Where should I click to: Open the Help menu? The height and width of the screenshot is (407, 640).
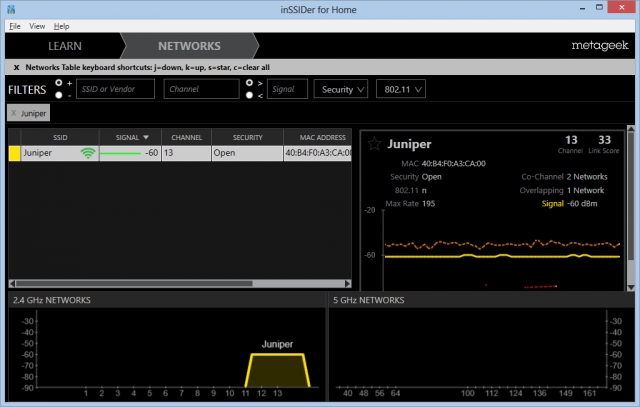click(61, 26)
